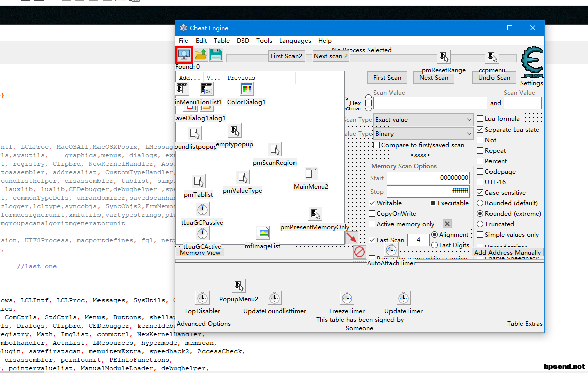Select the ColorDialog1 component icon
Image resolution: width=588 pixels, height=373 pixels.
246,89
